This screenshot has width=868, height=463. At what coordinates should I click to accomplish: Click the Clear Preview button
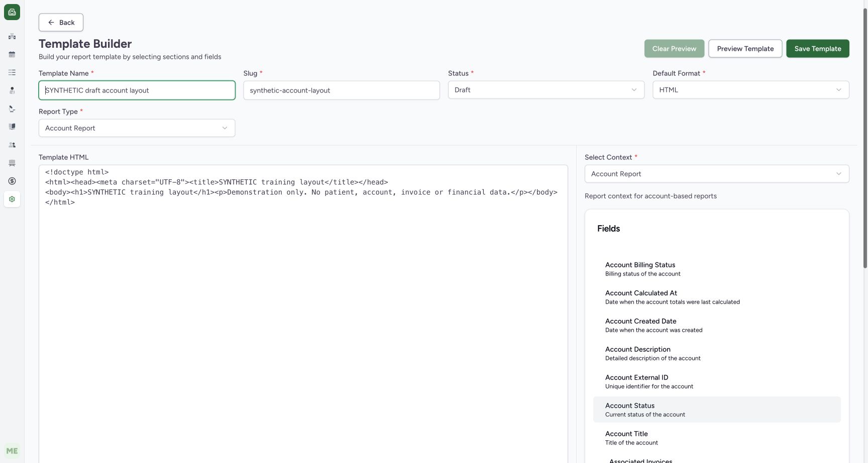(674, 49)
